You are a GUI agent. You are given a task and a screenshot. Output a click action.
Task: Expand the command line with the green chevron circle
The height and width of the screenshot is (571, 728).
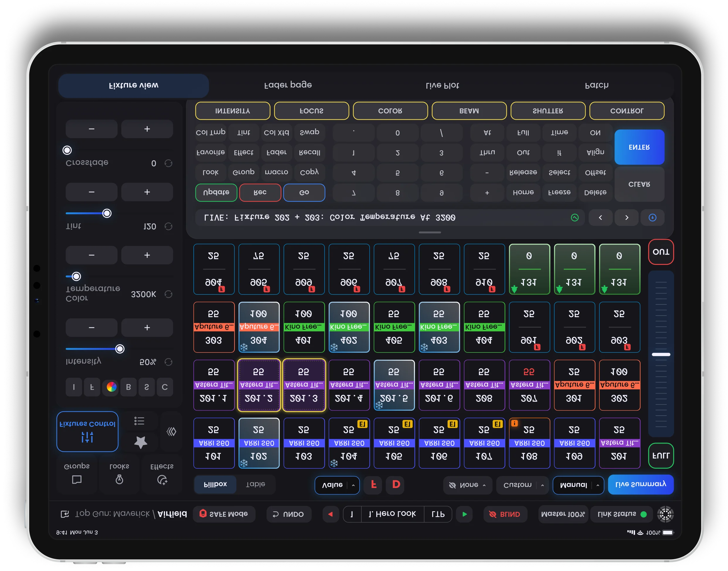[575, 218]
